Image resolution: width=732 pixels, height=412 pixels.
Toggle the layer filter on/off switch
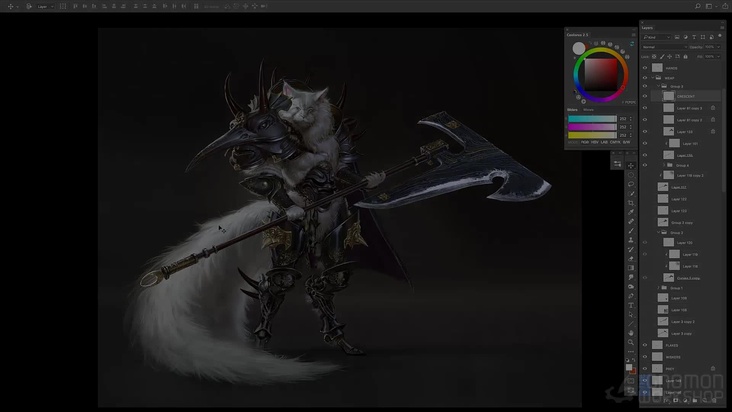(x=720, y=36)
